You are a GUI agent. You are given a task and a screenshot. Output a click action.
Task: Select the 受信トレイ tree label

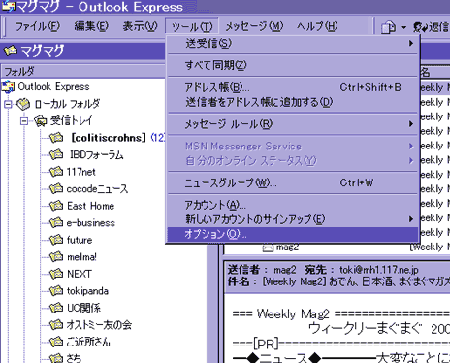(71, 121)
